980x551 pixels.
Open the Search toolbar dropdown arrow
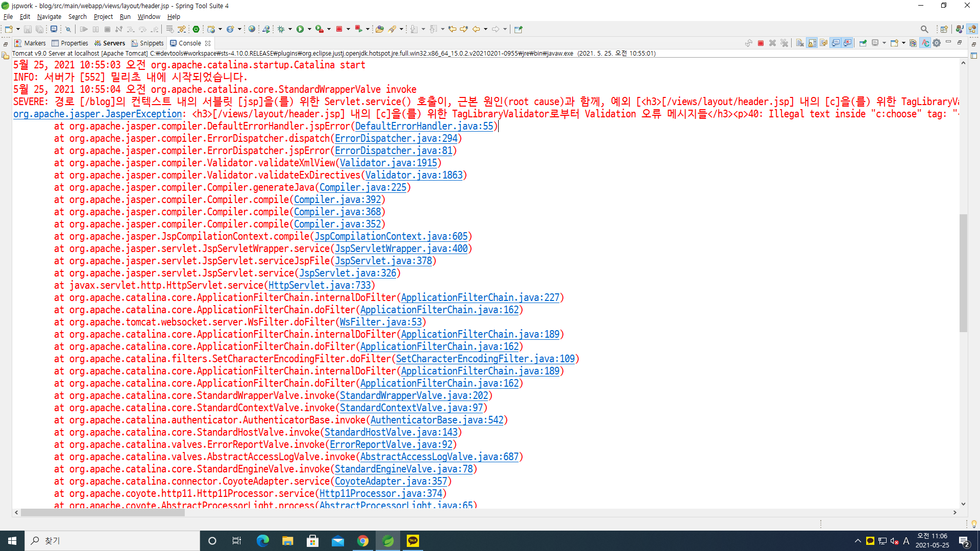point(401,29)
